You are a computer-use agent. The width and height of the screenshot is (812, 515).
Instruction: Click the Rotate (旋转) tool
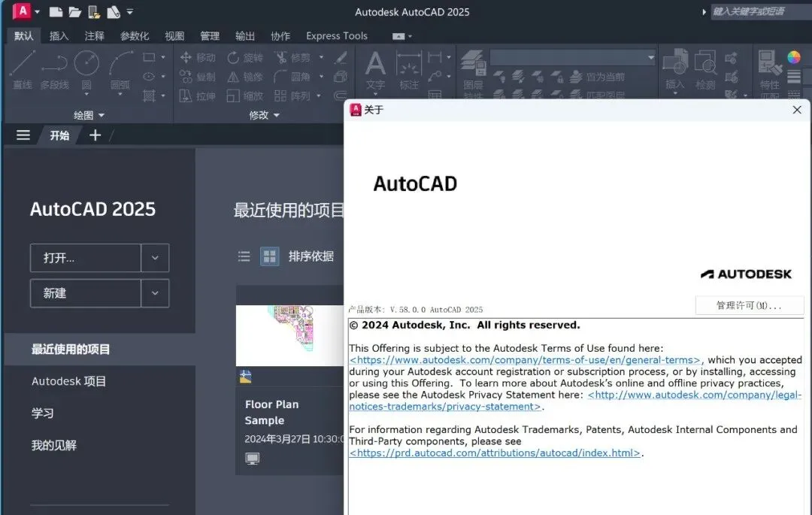pos(244,57)
